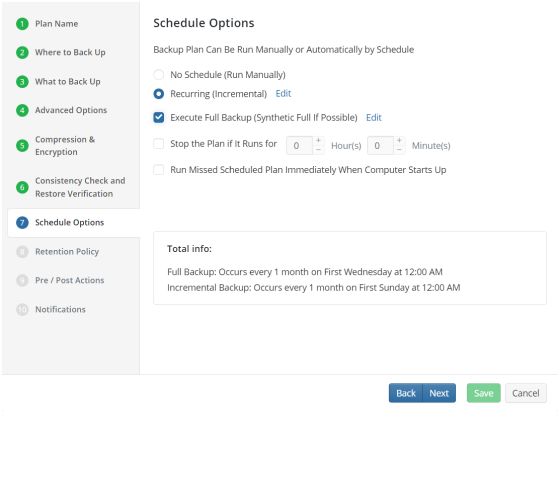Edit the Recurring incremental schedule
This screenshot has width=560, height=480.
pyautogui.click(x=283, y=94)
